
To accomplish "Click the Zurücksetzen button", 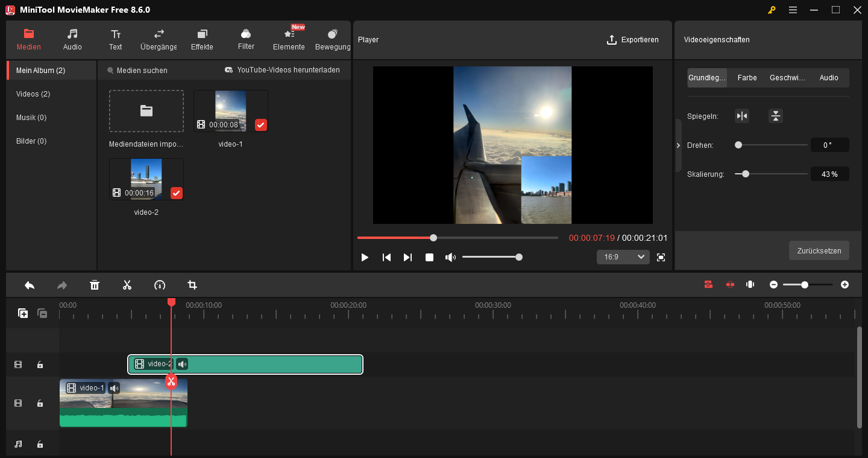I will [x=819, y=250].
